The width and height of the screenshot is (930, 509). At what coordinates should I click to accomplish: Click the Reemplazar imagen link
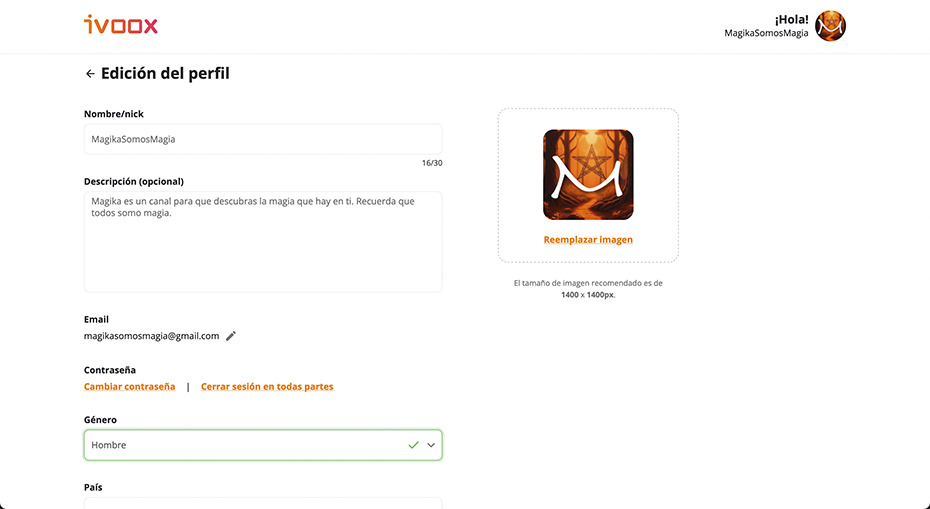pos(588,240)
